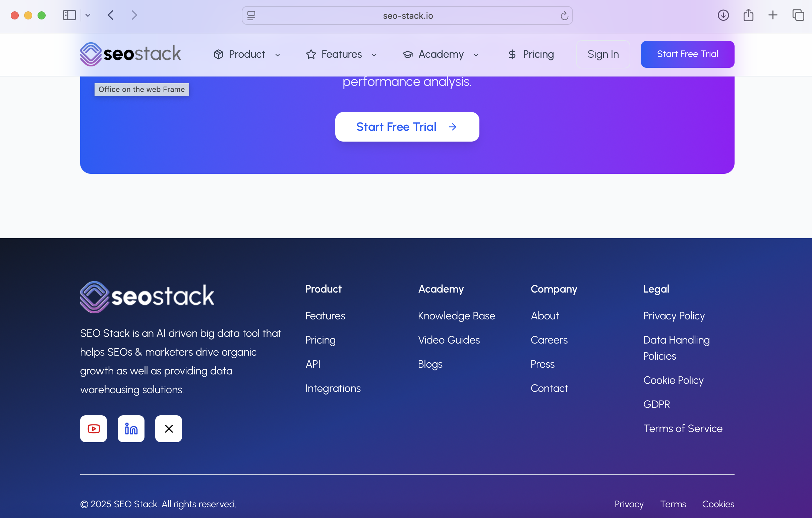Open the Blogs link

coord(430,364)
